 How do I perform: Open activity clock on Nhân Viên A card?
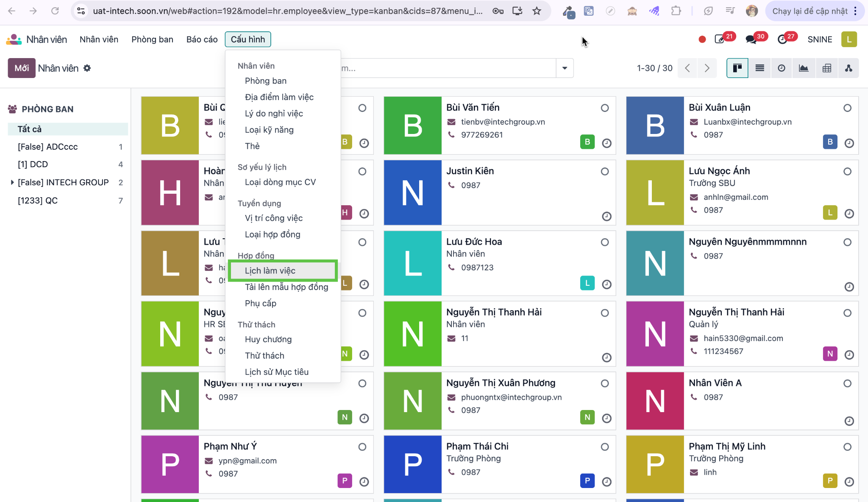click(x=849, y=421)
